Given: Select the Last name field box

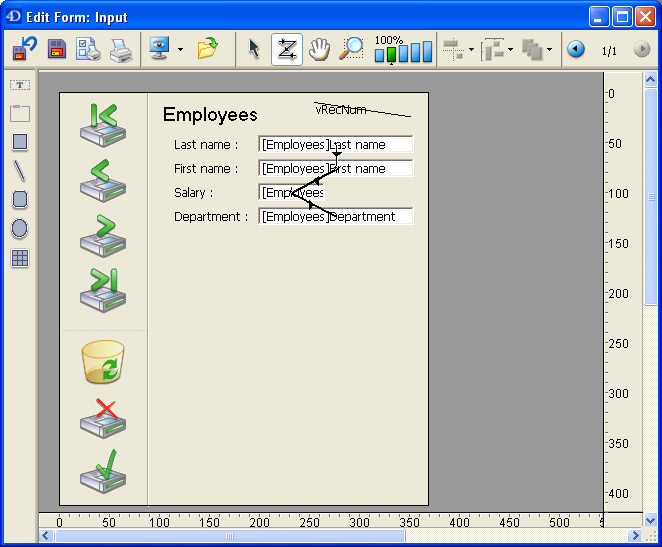Looking at the screenshot, I should click(335, 145).
